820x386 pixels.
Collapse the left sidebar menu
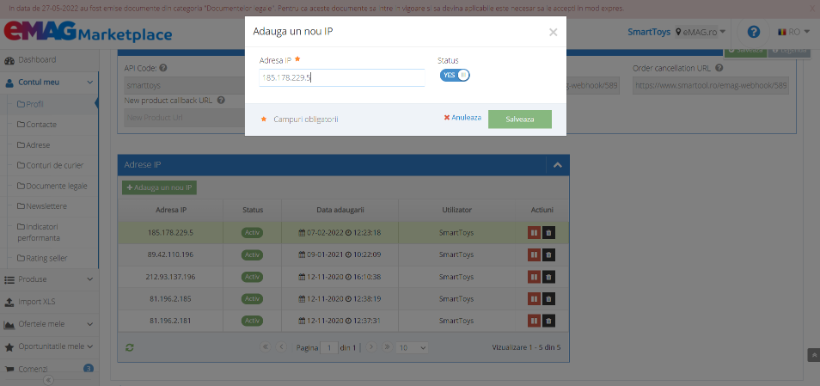click(48, 380)
